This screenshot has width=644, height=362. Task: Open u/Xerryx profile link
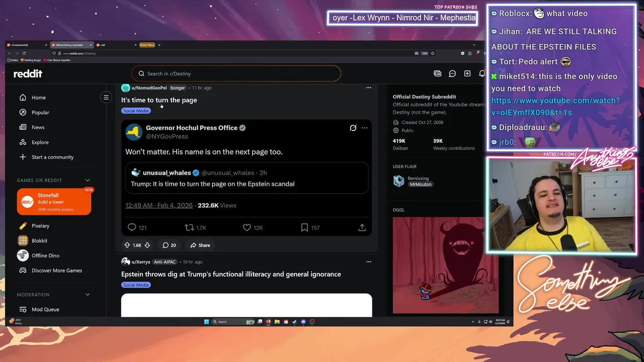[141, 262]
